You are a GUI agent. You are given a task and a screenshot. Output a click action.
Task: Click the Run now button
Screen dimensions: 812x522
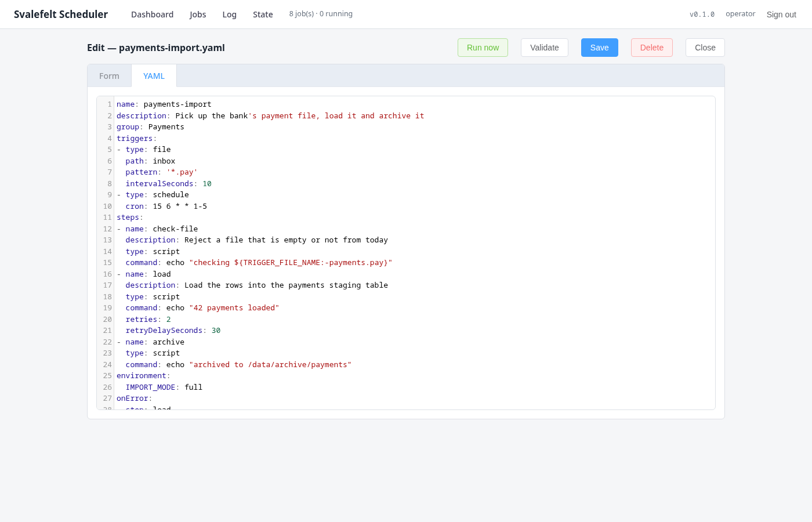[x=483, y=48]
